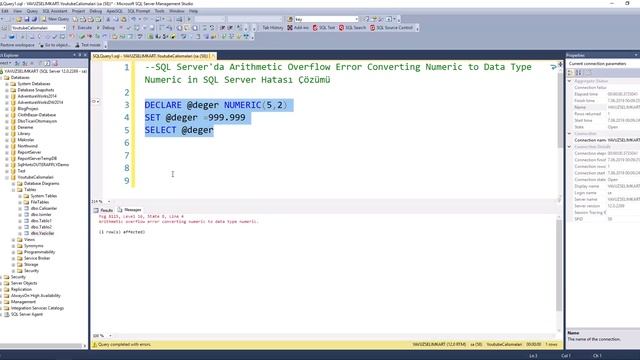Open the available databases dropdown YoutubeCalismalari
640x360 pixels.
pyautogui.click(x=38, y=28)
